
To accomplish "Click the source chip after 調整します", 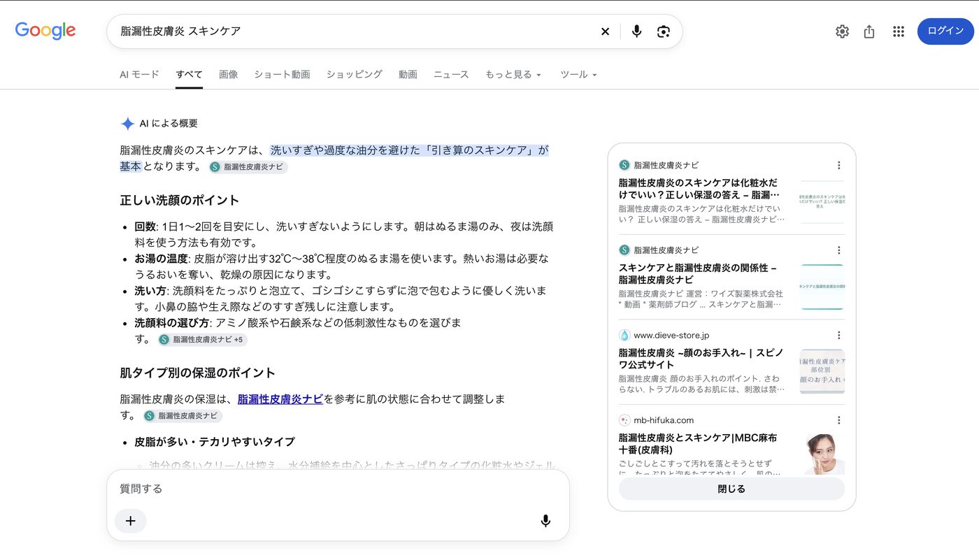I will coord(183,416).
